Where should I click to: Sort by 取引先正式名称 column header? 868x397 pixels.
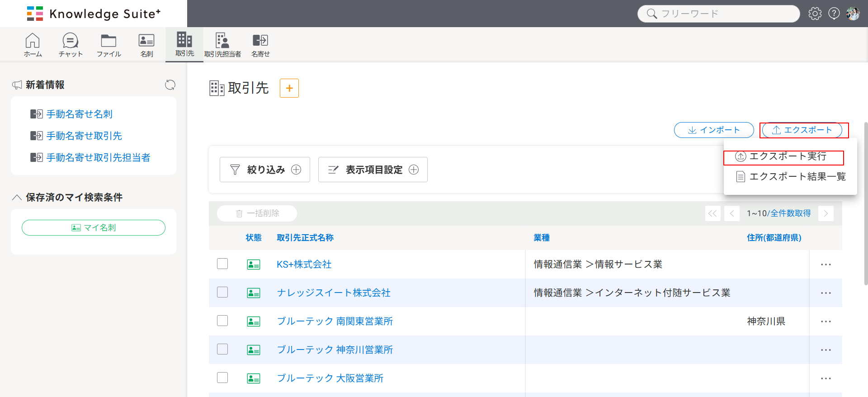click(x=305, y=238)
